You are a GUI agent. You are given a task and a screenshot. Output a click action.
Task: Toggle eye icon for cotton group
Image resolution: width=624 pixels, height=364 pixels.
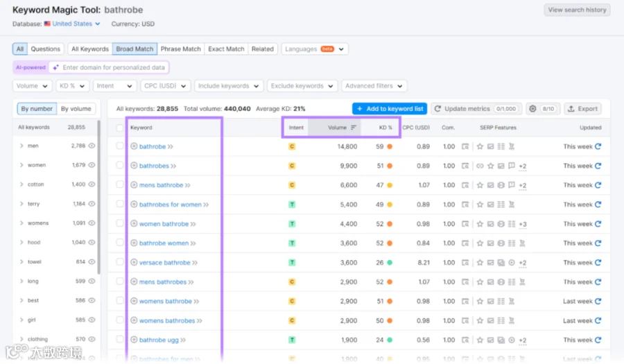click(x=92, y=184)
